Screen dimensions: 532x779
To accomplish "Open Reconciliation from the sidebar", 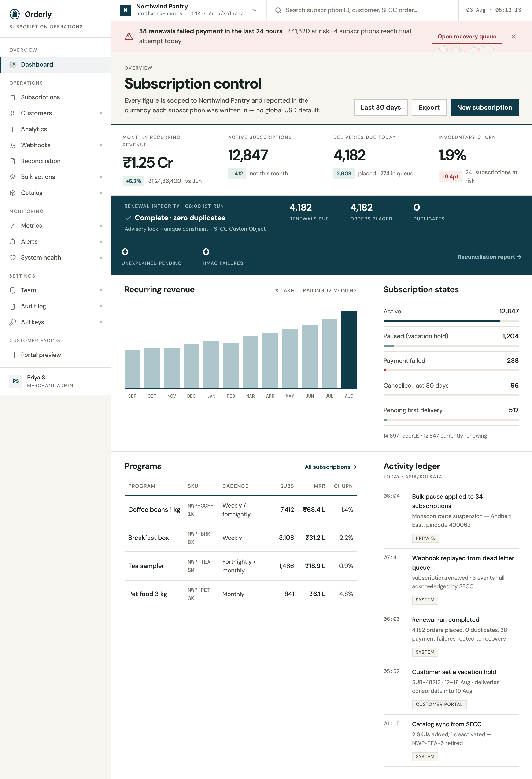I will 56,161.
